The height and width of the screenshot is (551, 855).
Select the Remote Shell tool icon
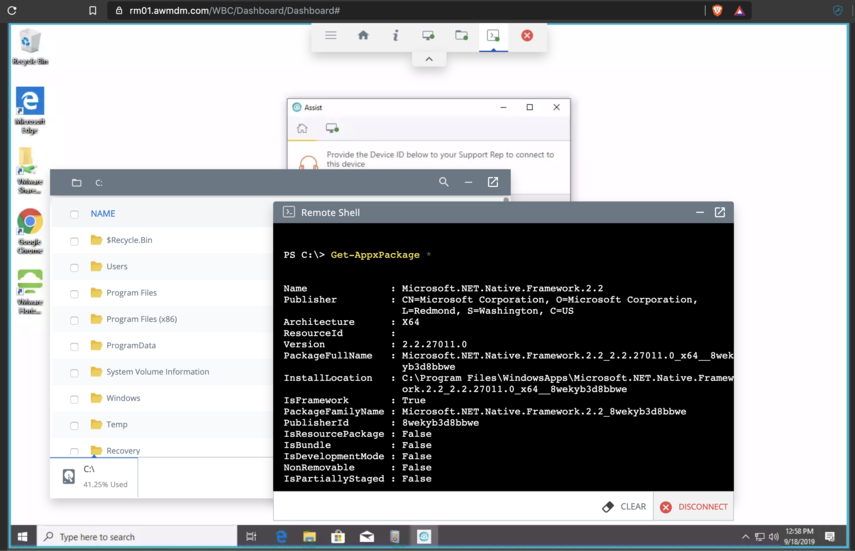pos(493,36)
